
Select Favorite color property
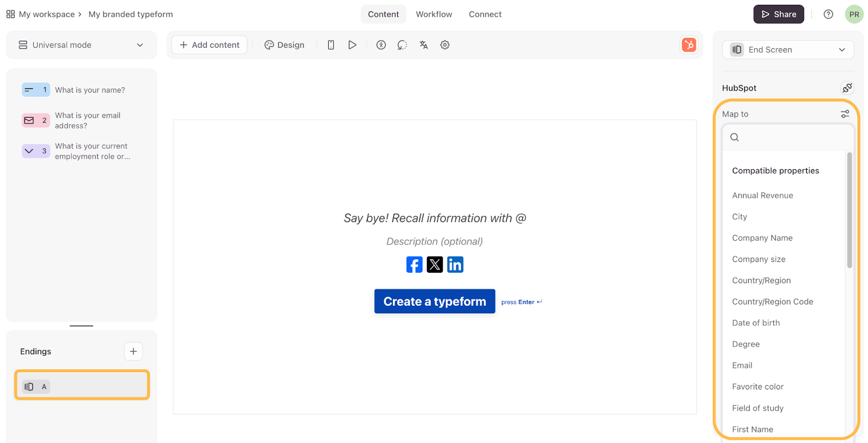click(758, 387)
